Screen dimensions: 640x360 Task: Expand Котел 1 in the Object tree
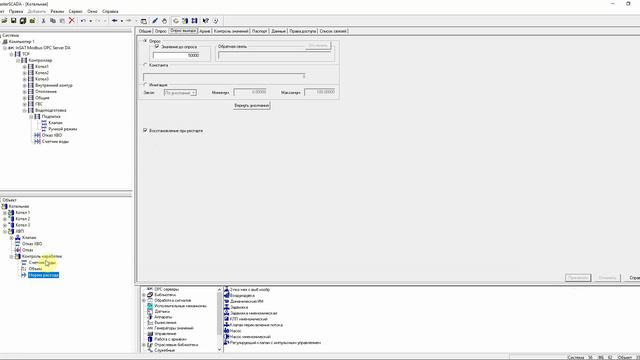(x=5, y=213)
